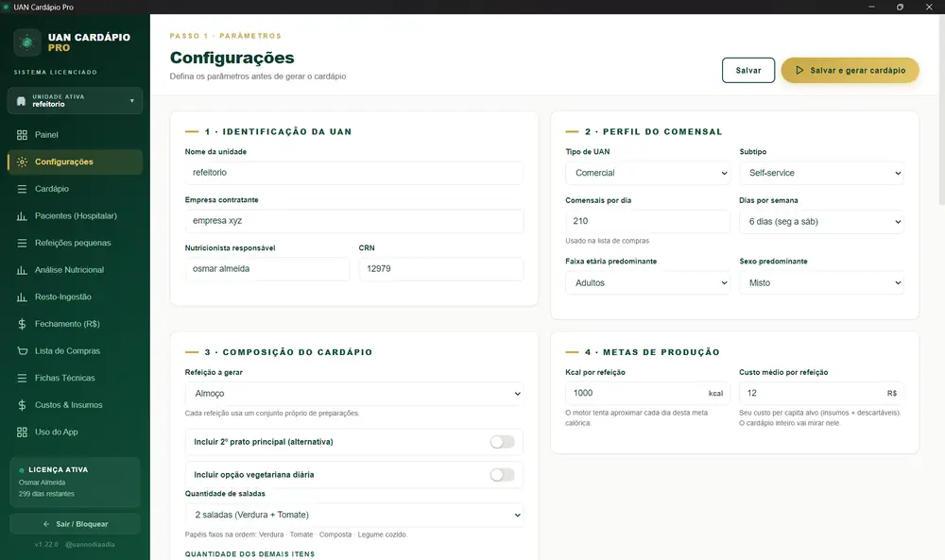945x560 pixels.
Task: Click the Uso do App grid icon
Action: (x=23, y=433)
